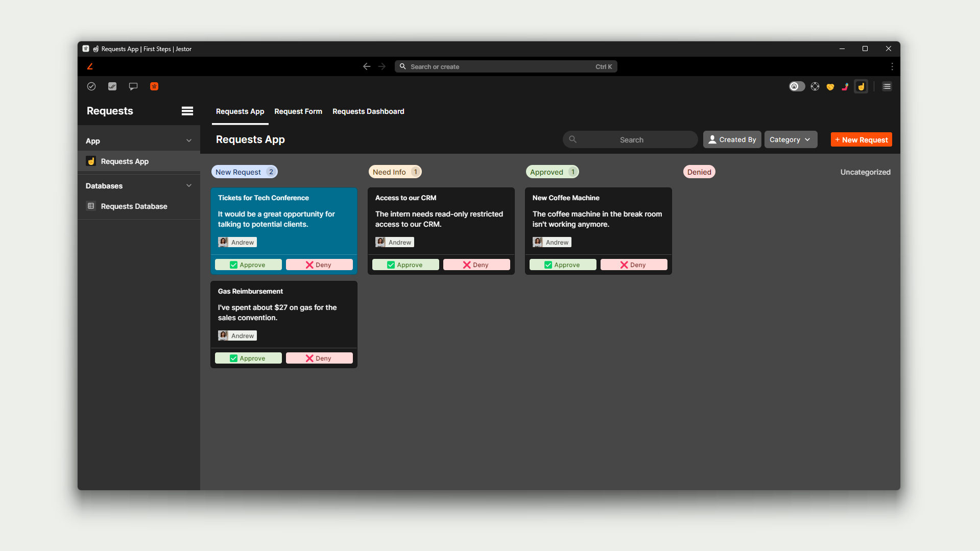Approve the Access to our CRM request
980x551 pixels.
(405, 265)
